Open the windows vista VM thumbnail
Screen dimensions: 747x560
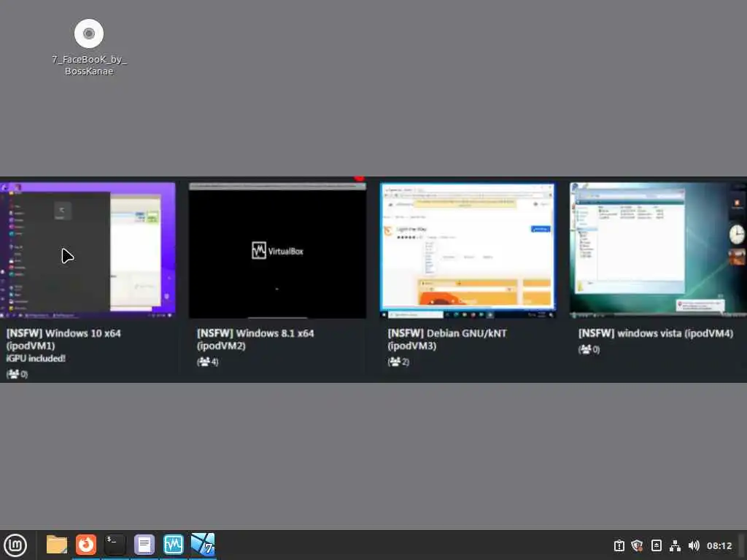[658, 250]
